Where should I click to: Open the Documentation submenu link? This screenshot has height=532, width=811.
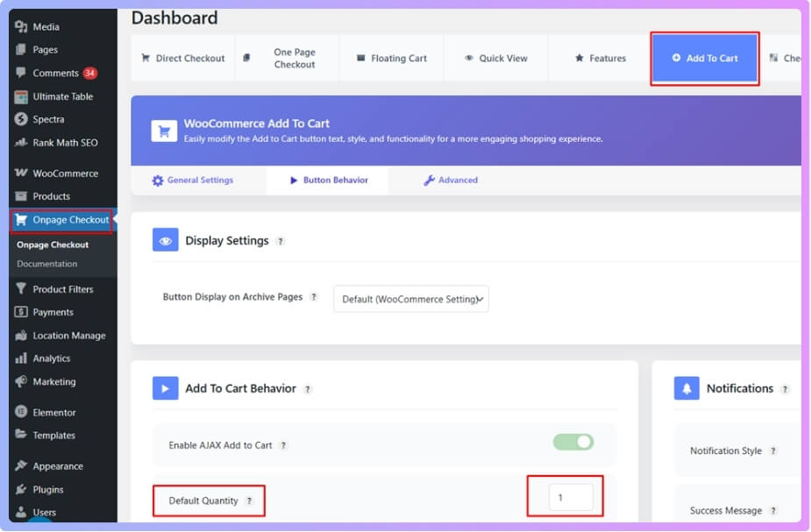tap(47, 264)
